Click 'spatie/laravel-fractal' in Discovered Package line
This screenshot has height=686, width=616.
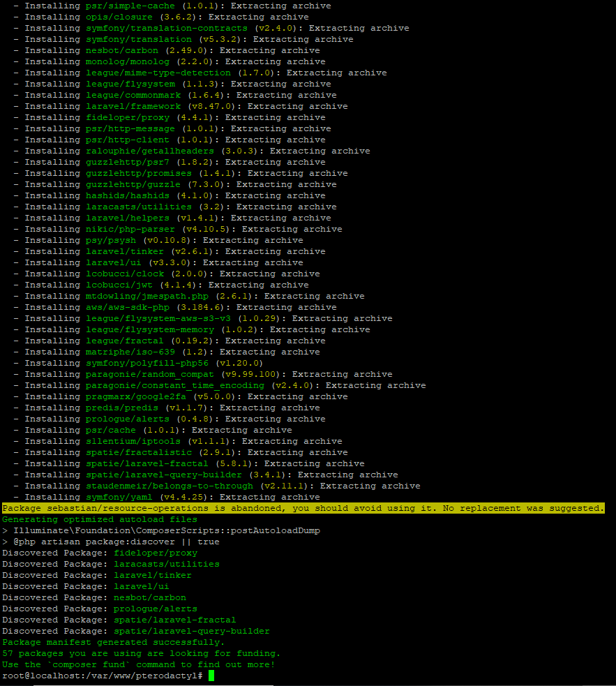[175, 620]
